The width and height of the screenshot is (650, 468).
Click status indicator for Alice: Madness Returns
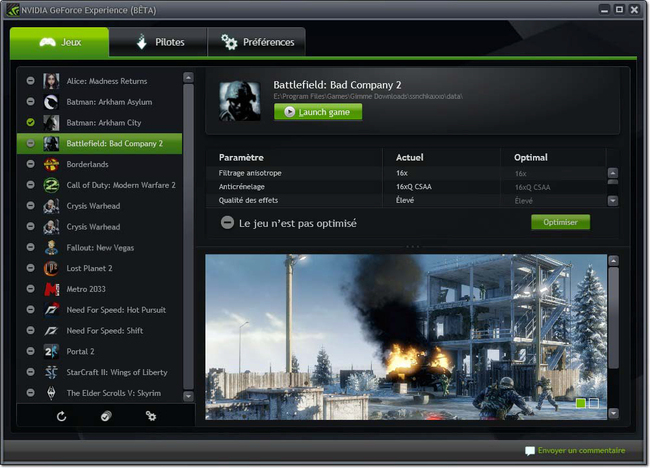(x=31, y=80)
